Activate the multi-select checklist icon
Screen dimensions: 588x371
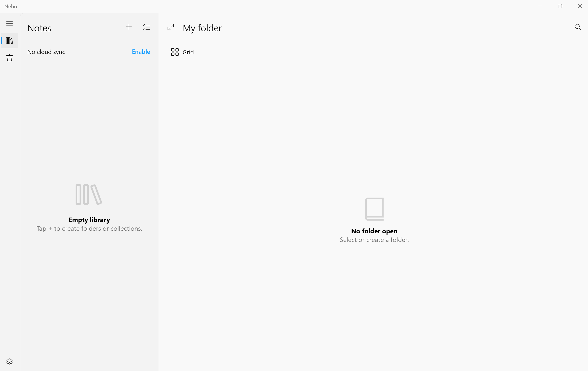click(x=146, y=27)
